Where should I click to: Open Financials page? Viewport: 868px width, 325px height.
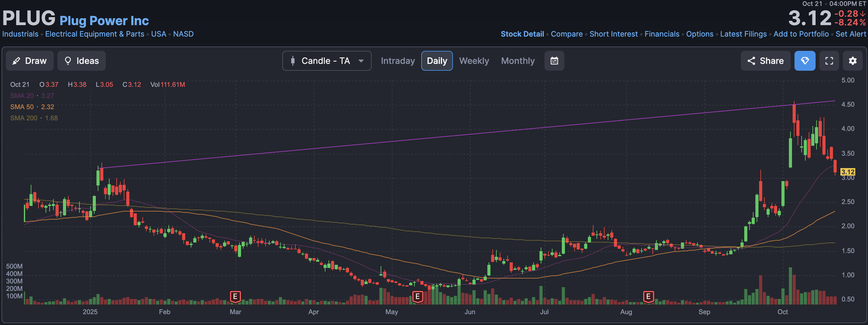tap(662, 34)
